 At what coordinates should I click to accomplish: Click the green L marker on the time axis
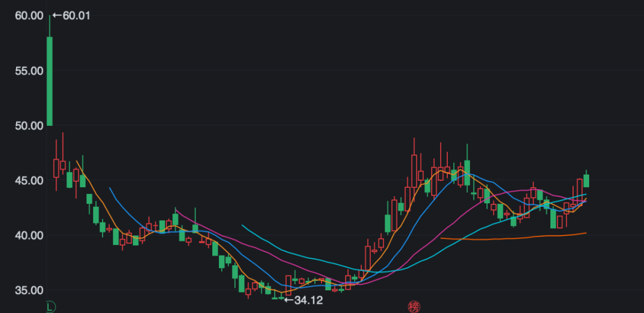click(51, 307)
